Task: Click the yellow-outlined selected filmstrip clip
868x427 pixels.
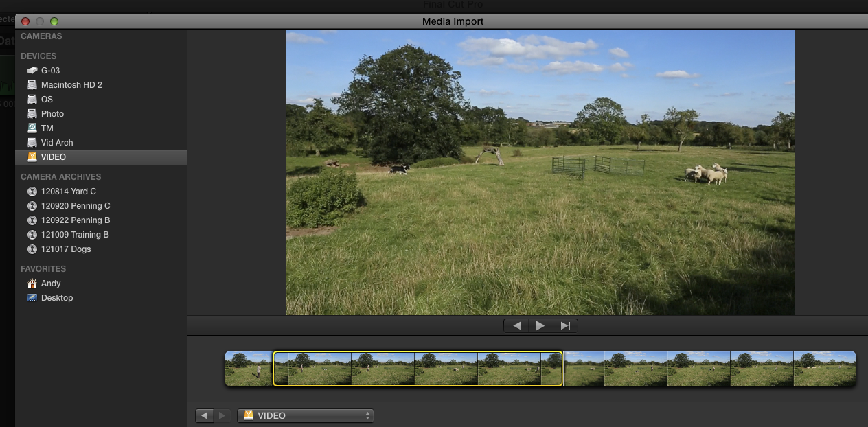Action: (x=418, y=369)
